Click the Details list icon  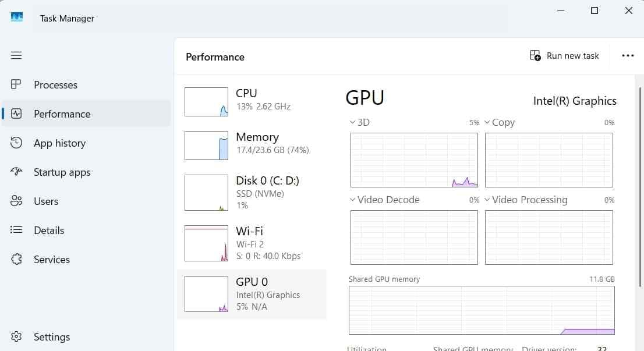[16, 229]
